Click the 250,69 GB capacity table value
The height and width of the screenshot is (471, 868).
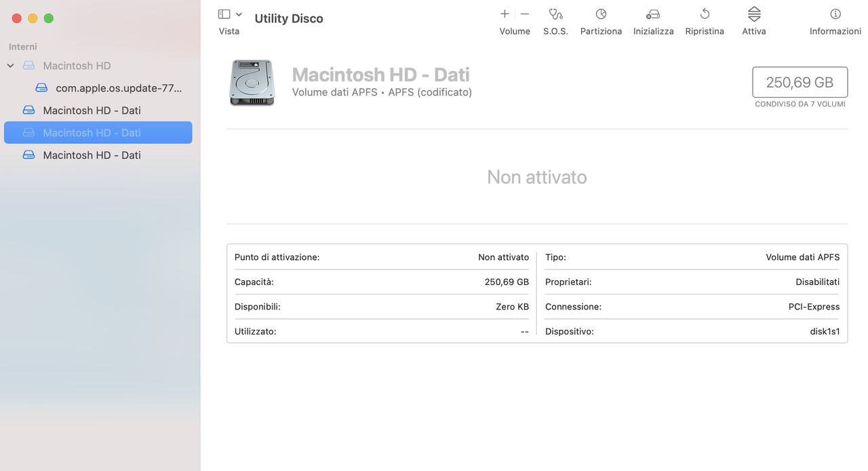(507, 282)
